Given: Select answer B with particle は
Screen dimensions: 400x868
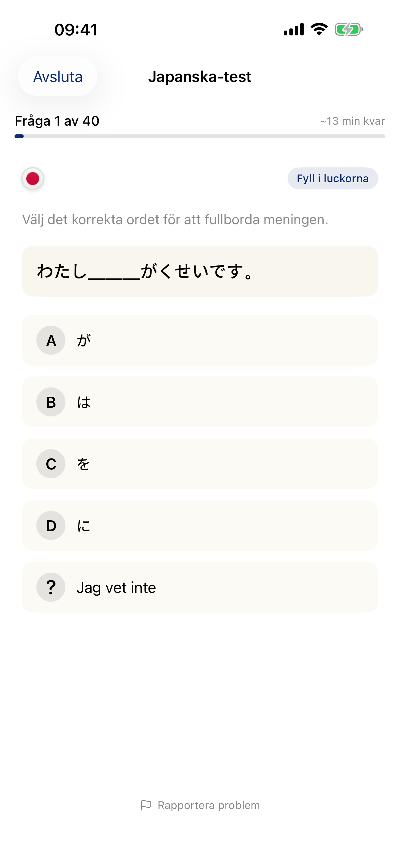Looking at the screenshot, I should (200, 402).
